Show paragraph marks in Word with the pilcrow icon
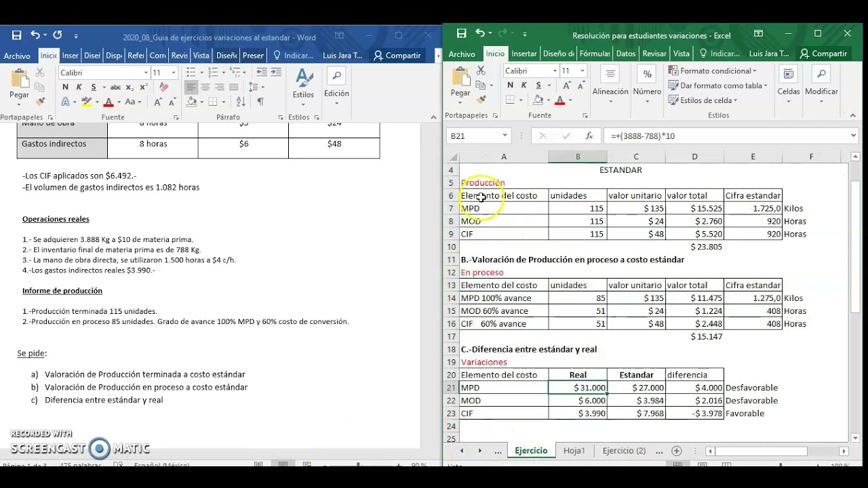This screenshot has height=488, width=868. pyautogui.click(x=260, y=102)
